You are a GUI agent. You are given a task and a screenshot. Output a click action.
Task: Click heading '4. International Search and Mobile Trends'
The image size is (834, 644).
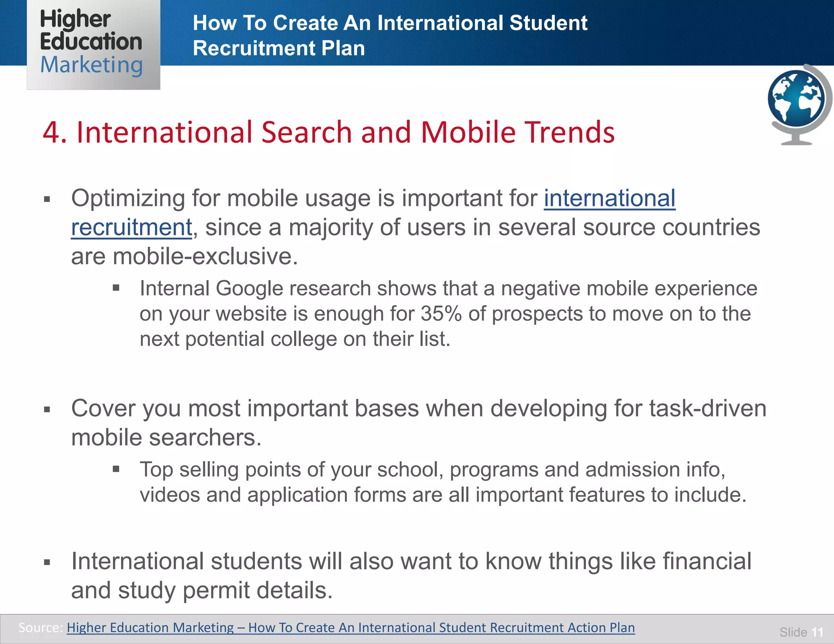[x=329, y=132]
